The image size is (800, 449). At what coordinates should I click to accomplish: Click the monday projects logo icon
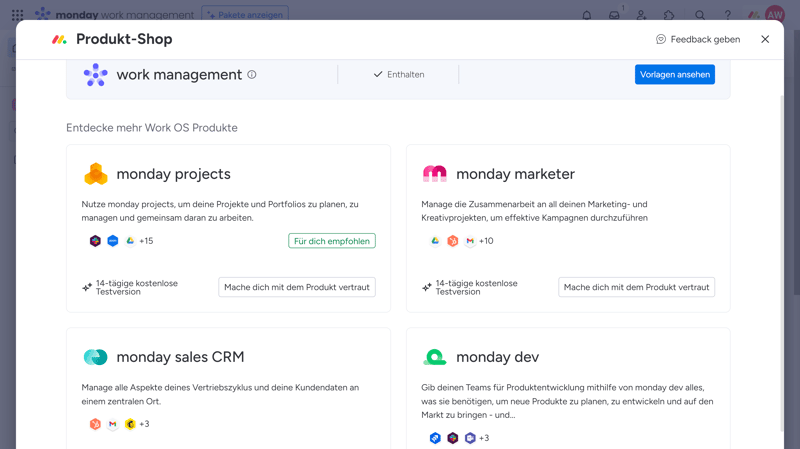(x=96, y=174)
